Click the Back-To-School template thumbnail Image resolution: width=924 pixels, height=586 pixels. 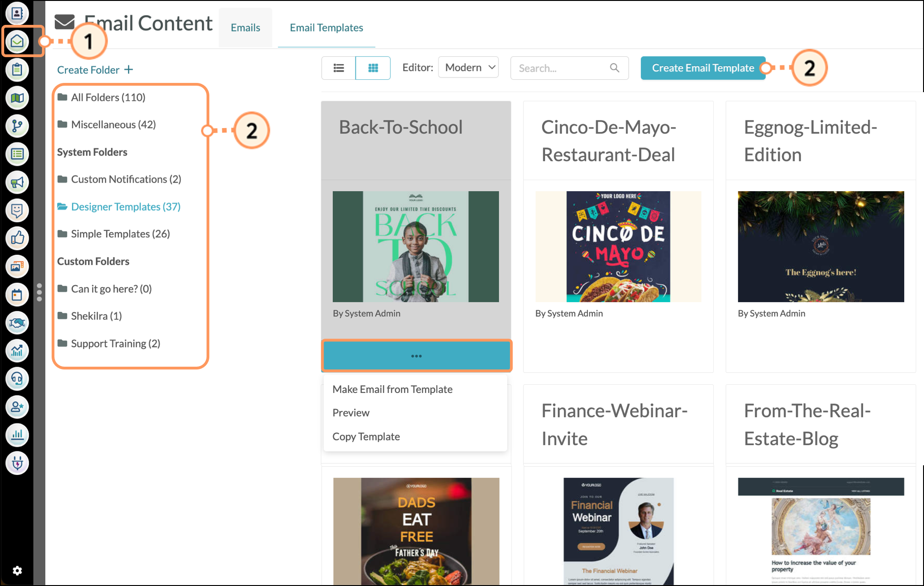415,246
